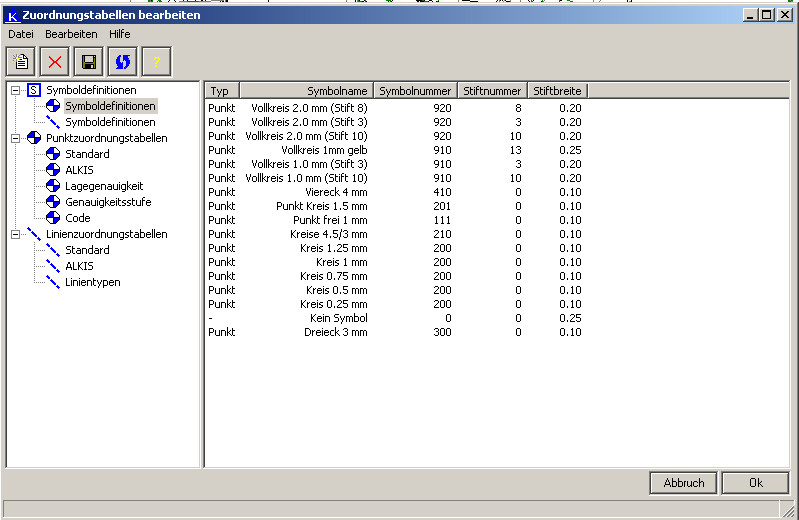Viewport: 799px width, 520px height.
Task: Click the application K icon in title bar
Action: point(12,15)
